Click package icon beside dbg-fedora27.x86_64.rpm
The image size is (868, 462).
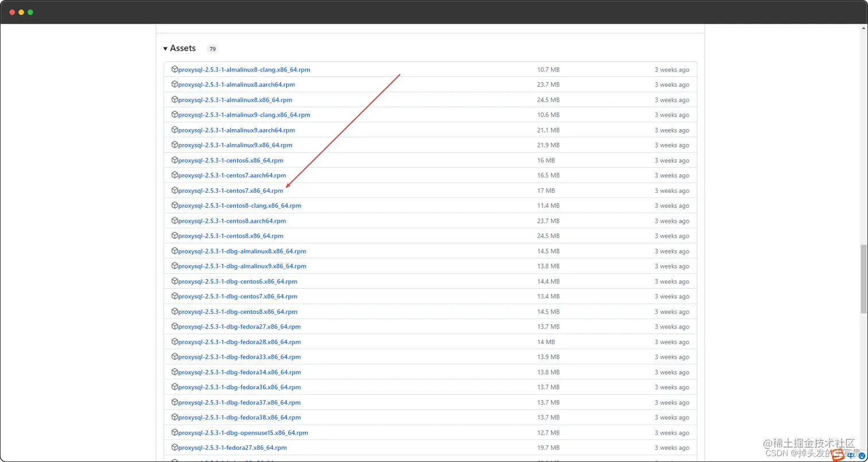click(x=175, y=327)
